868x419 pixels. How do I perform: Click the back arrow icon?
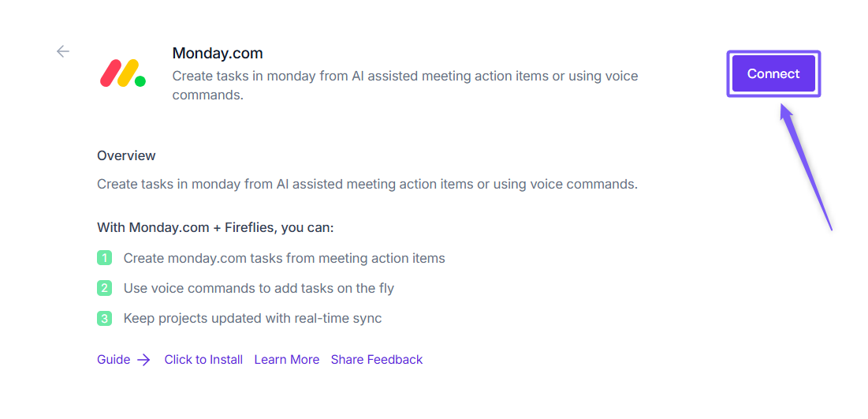pyautogui.click(x=63, y=51)
